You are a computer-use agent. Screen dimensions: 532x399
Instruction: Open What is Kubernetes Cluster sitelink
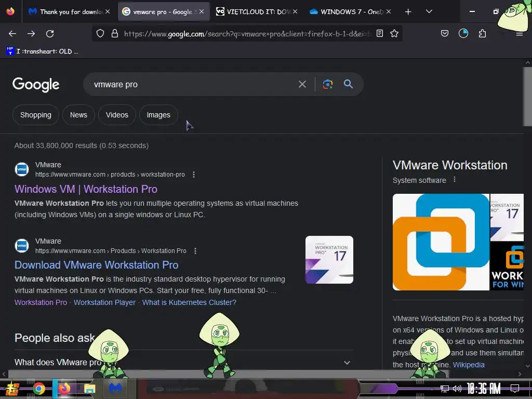tap(189, 302)
